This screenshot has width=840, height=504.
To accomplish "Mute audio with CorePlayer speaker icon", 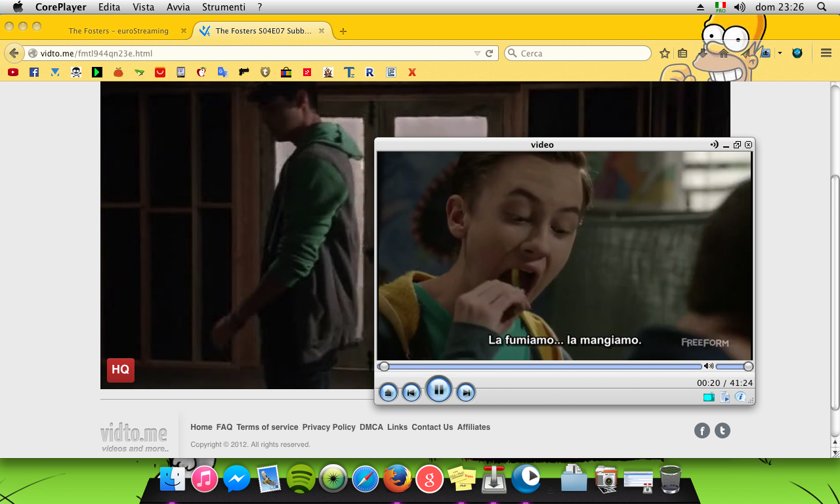I will (709, 366).
